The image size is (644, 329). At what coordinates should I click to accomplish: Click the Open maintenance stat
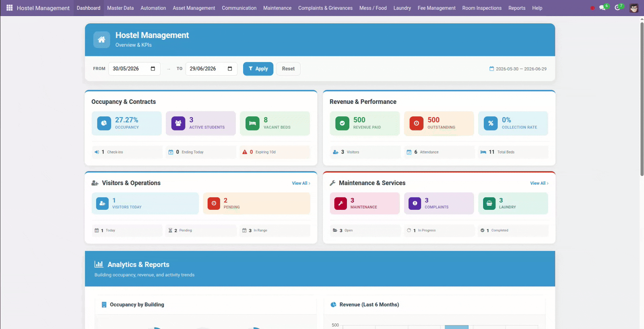pyautogui.click(x=365, y=230)
